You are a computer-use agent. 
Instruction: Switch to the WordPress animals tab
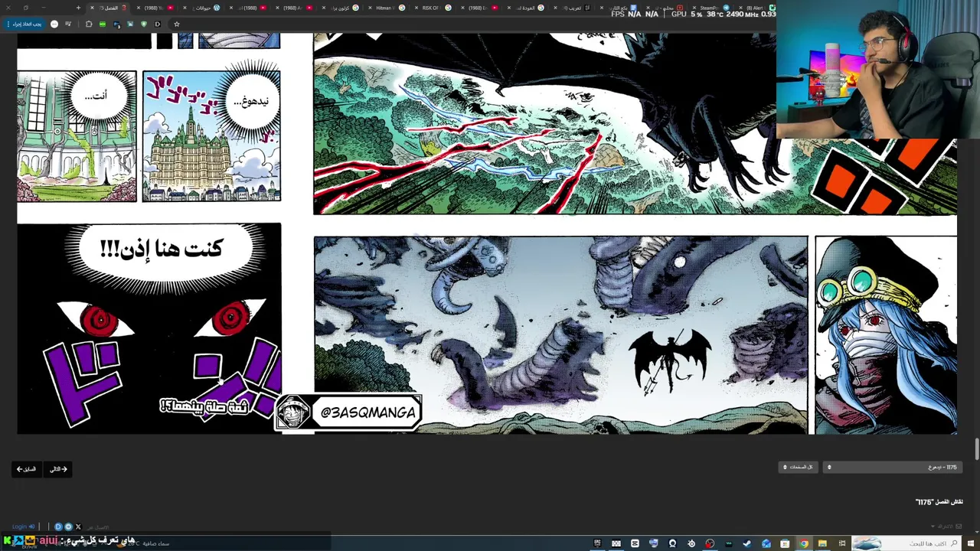(x=203, y=8)
